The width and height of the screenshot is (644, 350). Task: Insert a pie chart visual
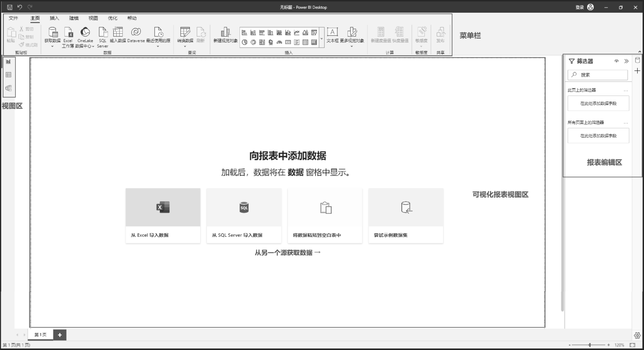coord(244,42)
